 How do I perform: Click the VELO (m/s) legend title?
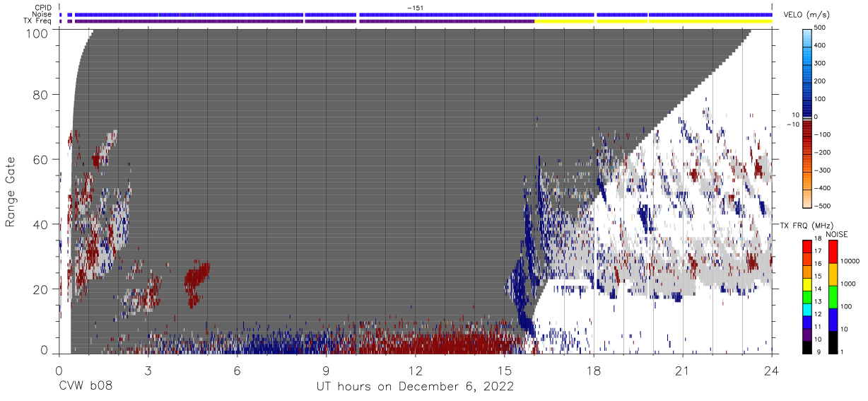[x=805, y=15]
